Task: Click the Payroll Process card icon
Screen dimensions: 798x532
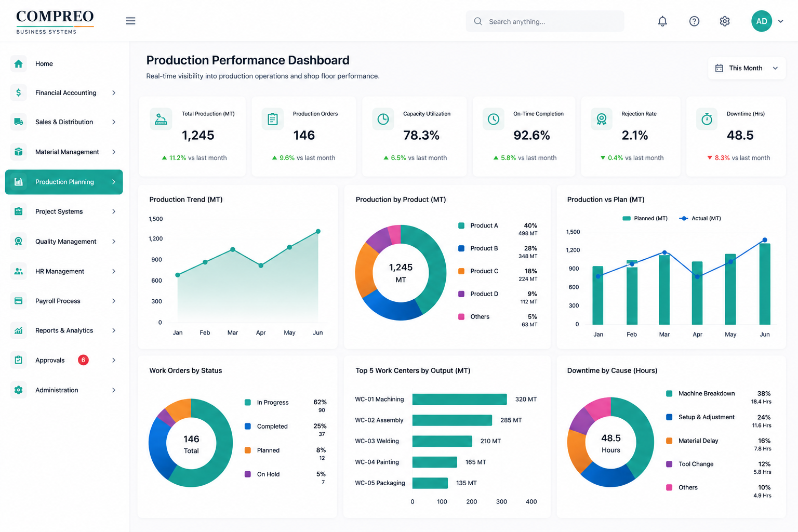Action: (19, 301)
